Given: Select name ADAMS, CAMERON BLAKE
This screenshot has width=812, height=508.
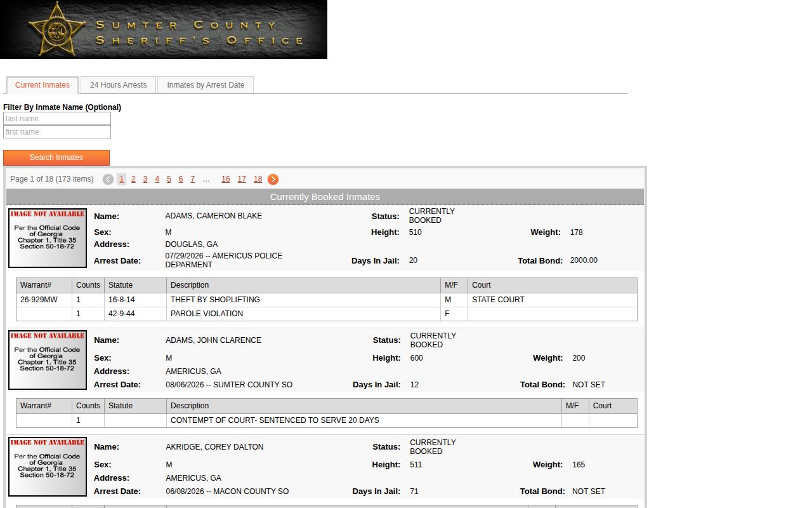Looking at the screenshot, I should click(x=214, y=216).
